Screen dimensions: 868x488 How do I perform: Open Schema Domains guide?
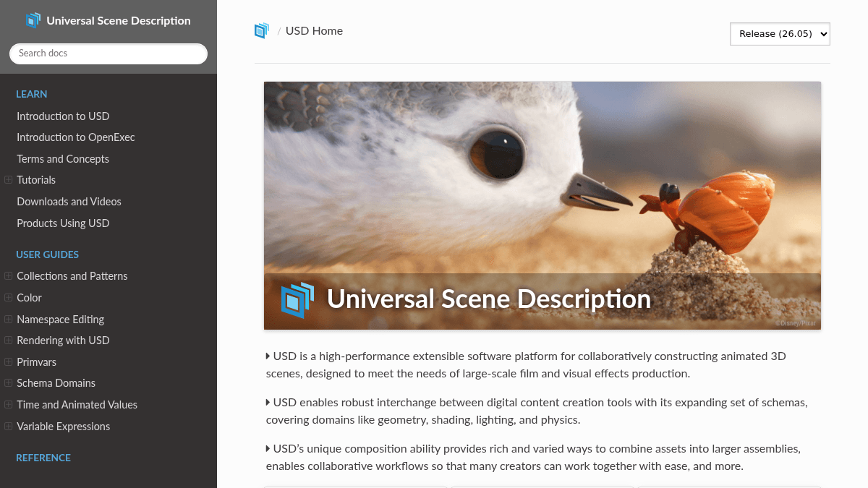56,383
